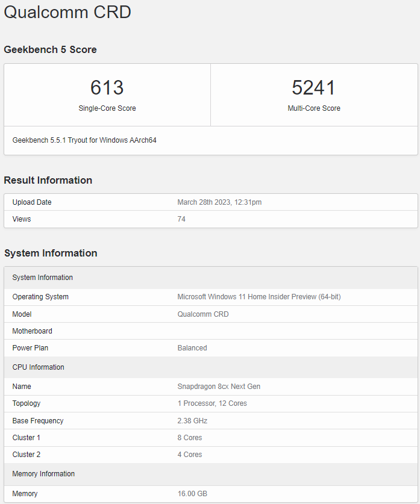Select the Geekbench 5.5.1 Tryout version text
The width and height of the screenshot is (420, 504).
point(84,140)
